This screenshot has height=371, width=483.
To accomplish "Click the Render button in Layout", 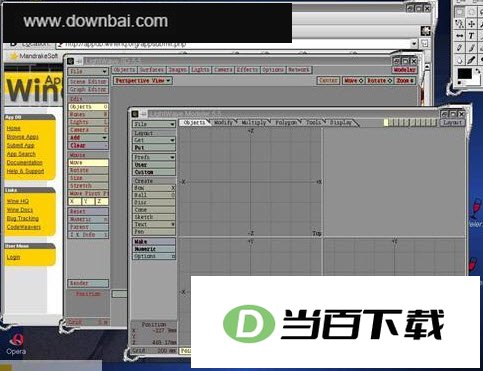I will 88,283.
